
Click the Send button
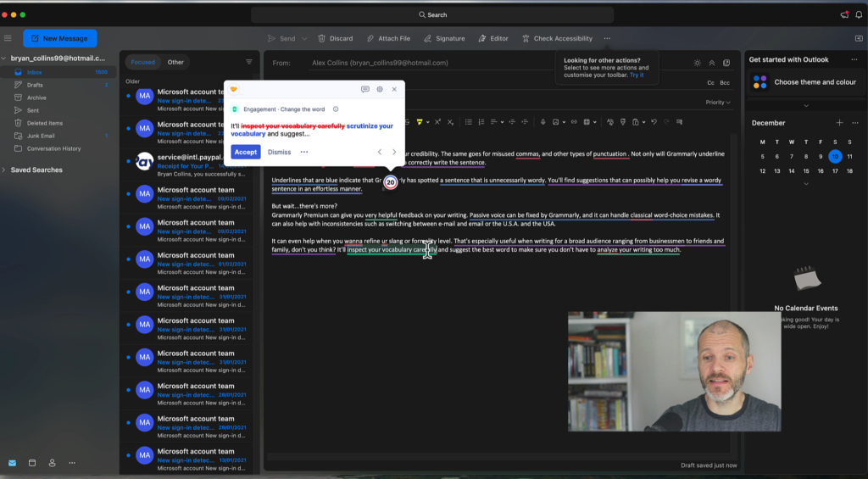(281, 38)
